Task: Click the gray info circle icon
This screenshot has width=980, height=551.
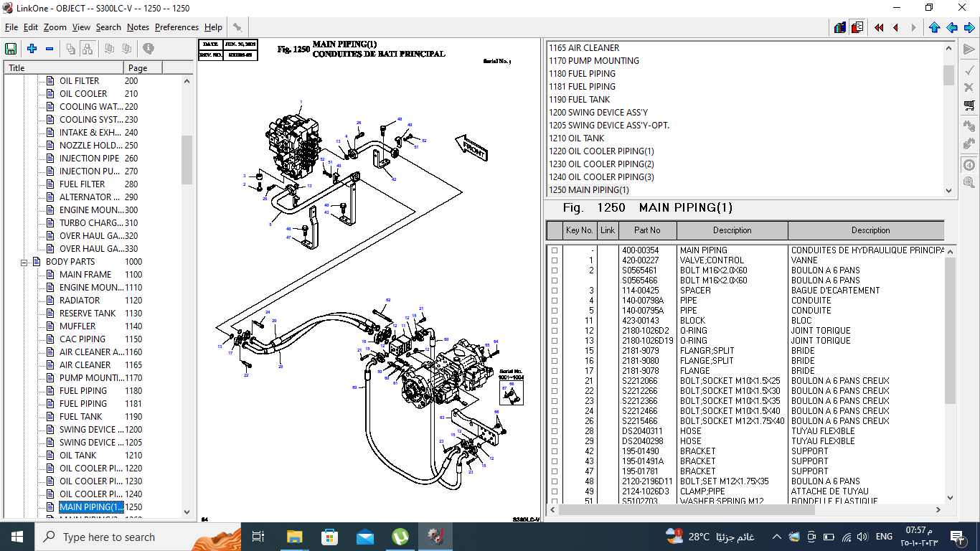Action: (x=149, y=49)
